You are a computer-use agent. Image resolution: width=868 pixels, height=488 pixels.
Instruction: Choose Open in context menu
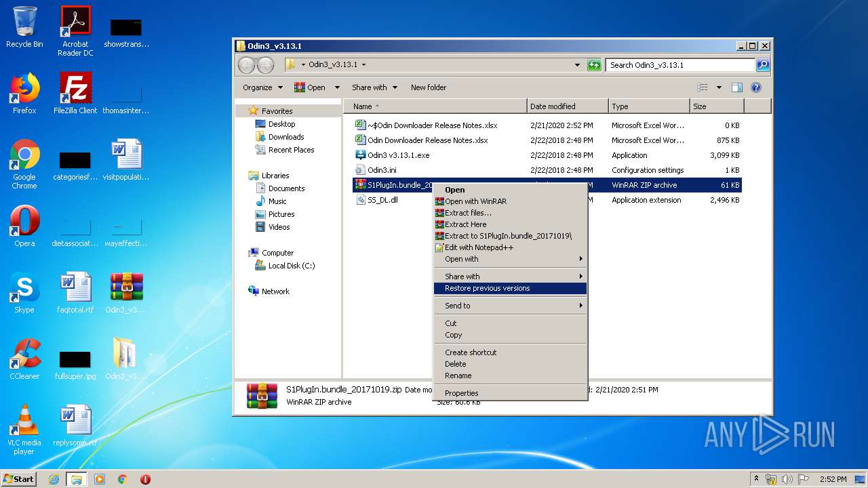[x=510, y=190]
